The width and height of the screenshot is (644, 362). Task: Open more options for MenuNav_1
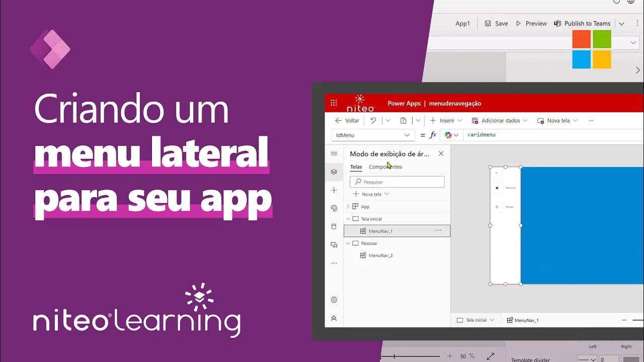click(438, 230)
